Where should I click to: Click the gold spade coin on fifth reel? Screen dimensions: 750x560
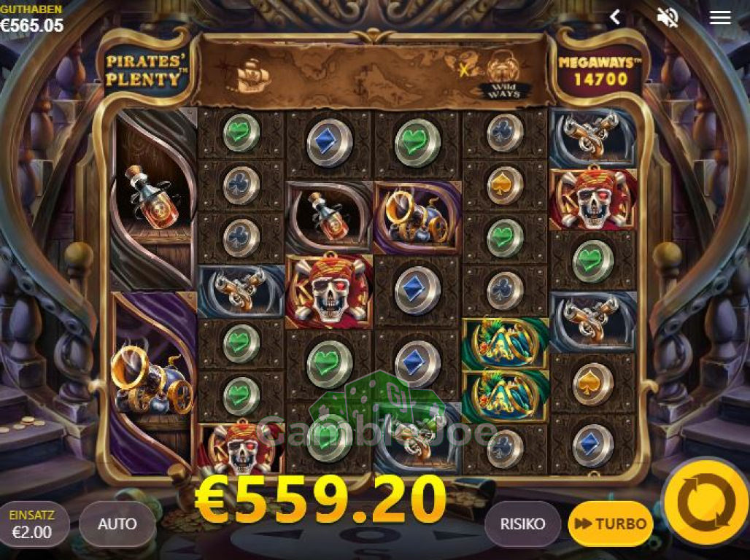pyautogui.click(x=505, y=185)
